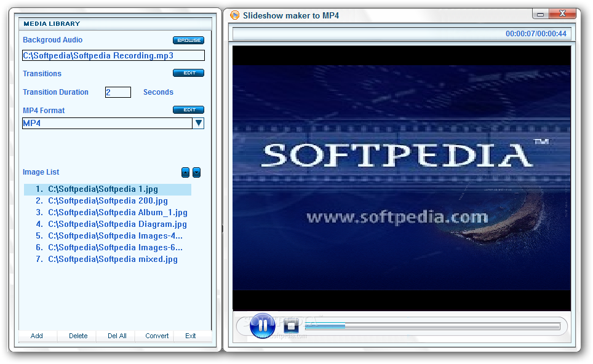Edit the Transitions settings

tap(189, 73)
